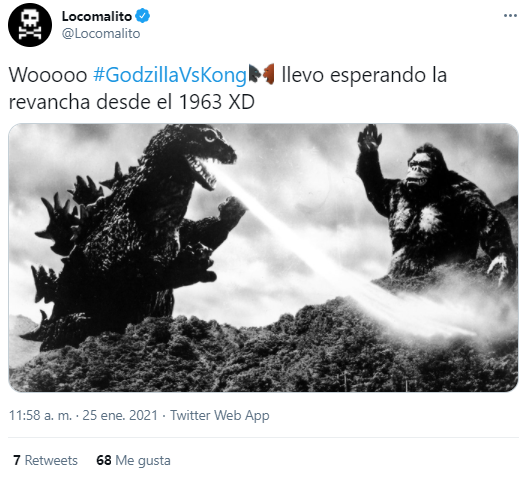Enlarge the Godzilla vs Kong photo
The width and height of the screenshot is (527, 482).
coord(264,257)
